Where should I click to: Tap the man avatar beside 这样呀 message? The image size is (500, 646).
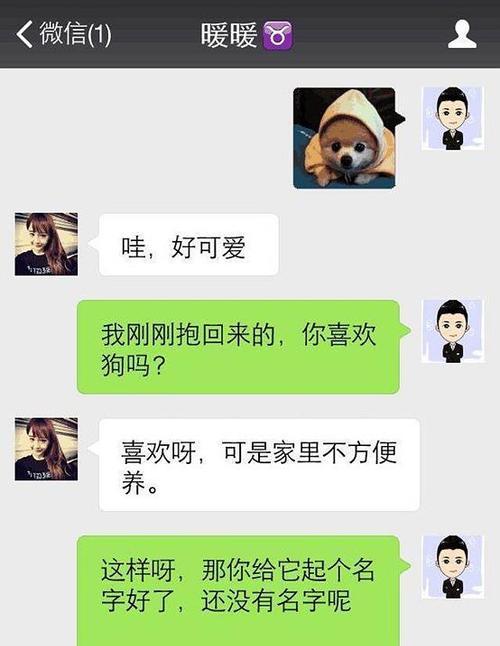(x=453, y=567)
